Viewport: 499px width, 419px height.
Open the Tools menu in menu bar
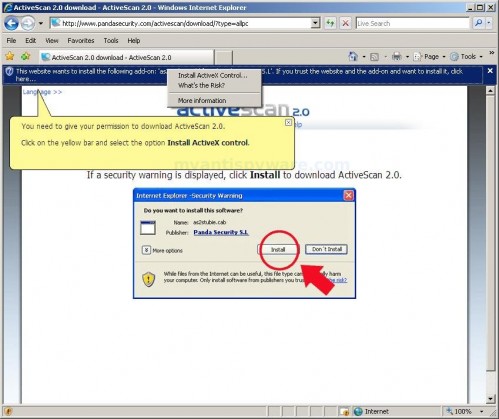click(x=111, y=41)
